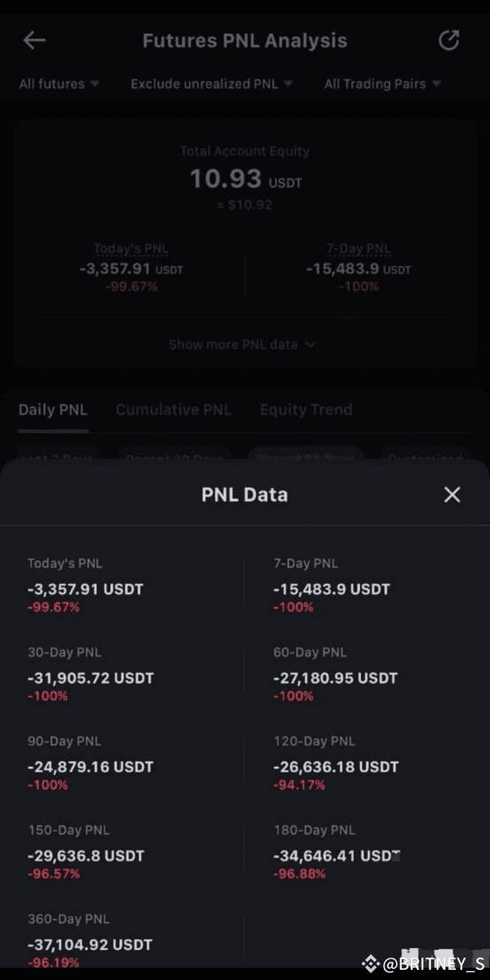Switch to Cumulative PNL tab
Screen dimensions: 490x980
(x=174, y=410)
